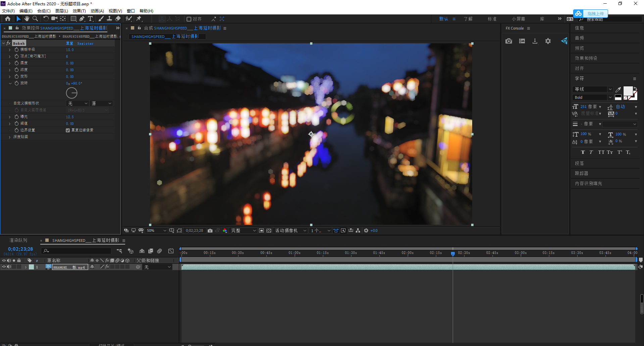Screen dimensions: 644x346
Task: Open the 源 dropdown in Bokeh
Action: point(101,103)
